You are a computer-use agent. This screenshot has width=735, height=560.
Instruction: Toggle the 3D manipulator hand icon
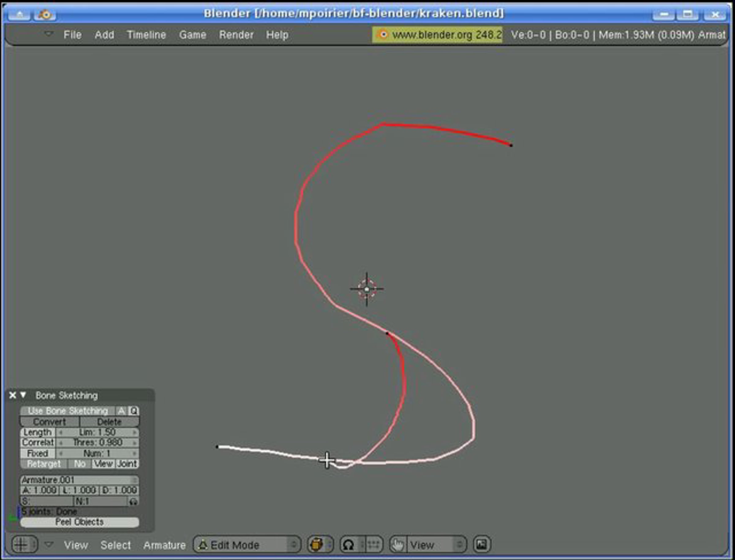[398, 545]
